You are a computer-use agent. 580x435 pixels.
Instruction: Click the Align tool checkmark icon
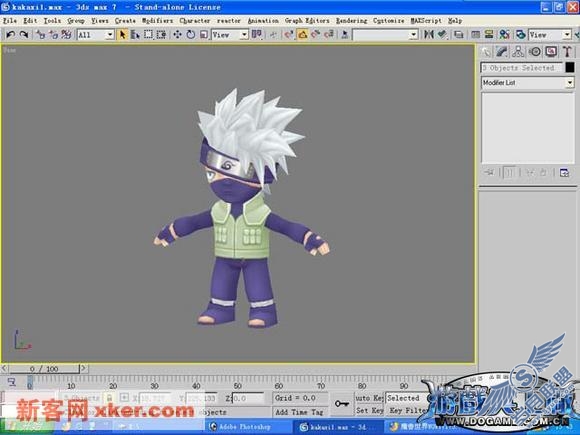coord(442,35)
